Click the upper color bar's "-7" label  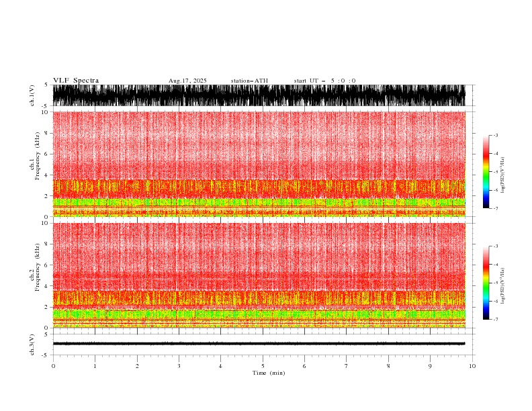point(496,208)
